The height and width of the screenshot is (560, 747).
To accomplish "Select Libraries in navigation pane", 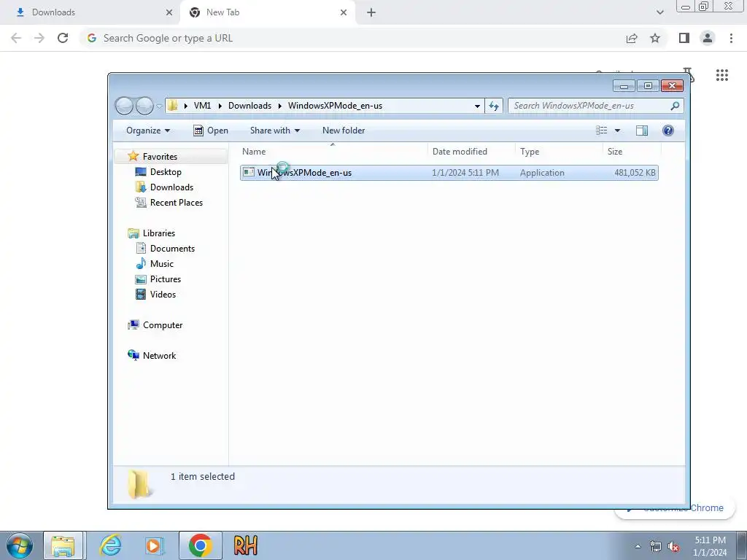I will (x=158, y=233).
